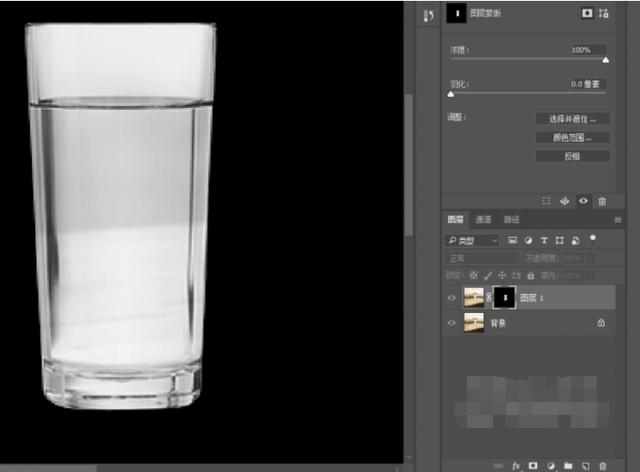Click the Layer 1 (图层 1) name
The width and height of the screenshot is (640, 472).
pos(532,298)
